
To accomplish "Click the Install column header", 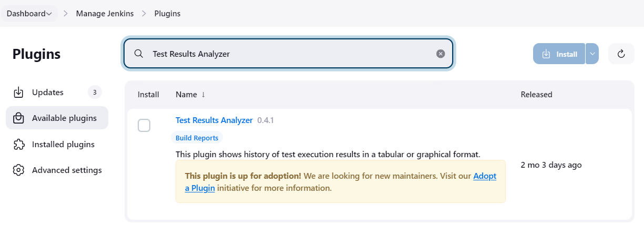I will 148,95.
